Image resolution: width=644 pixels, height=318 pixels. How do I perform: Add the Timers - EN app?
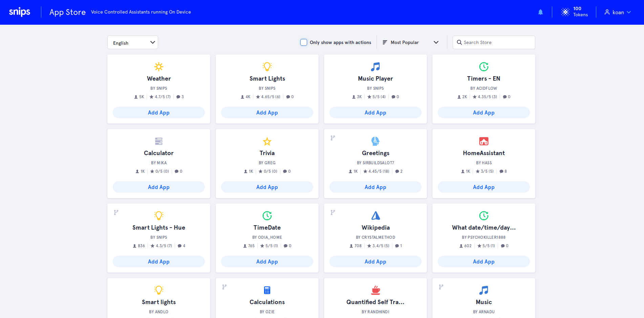pyautogui.click(x=484, y=112)
